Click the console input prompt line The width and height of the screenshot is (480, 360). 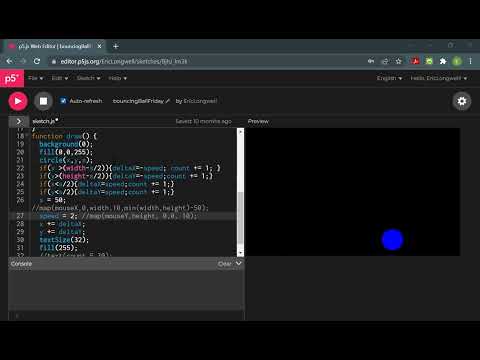point(127,315)
